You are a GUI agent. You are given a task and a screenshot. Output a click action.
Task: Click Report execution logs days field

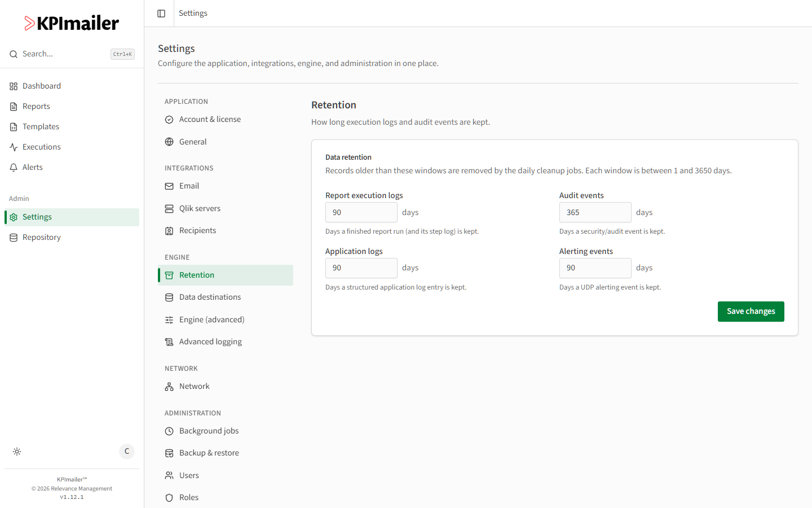(x=361, y=213)
